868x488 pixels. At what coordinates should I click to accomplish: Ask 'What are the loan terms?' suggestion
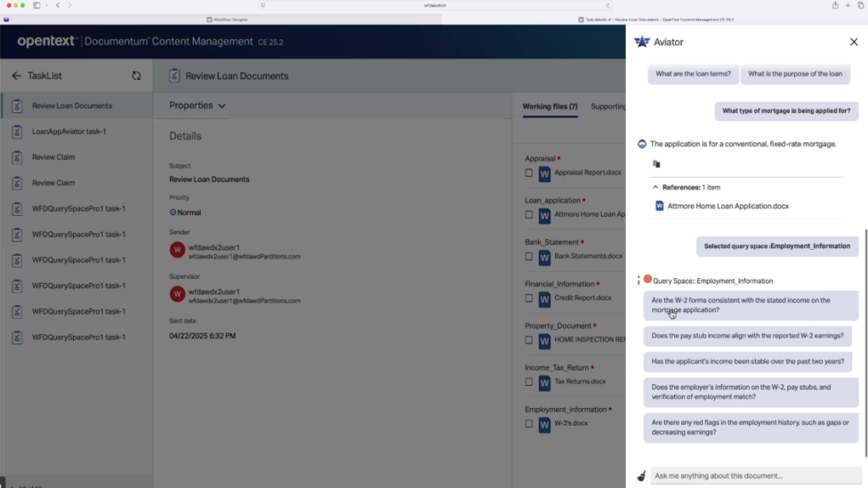pyautogui.click(x=693, y=74)
